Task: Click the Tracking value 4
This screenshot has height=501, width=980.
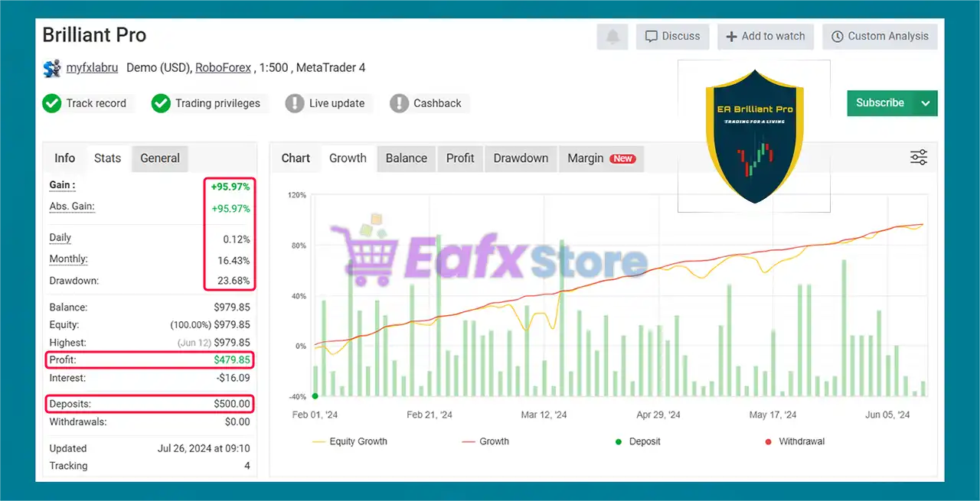Action: click(247, 466)
